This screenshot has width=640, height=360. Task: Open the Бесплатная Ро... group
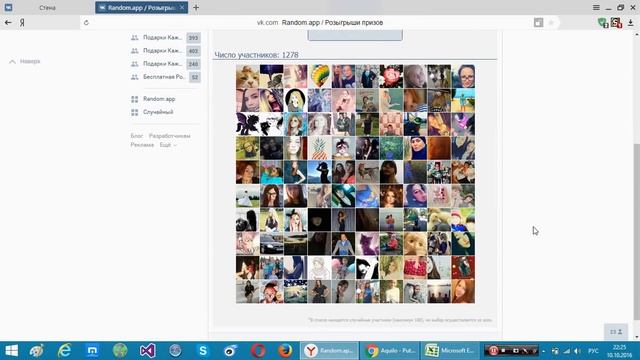click(x=165, y=77)
